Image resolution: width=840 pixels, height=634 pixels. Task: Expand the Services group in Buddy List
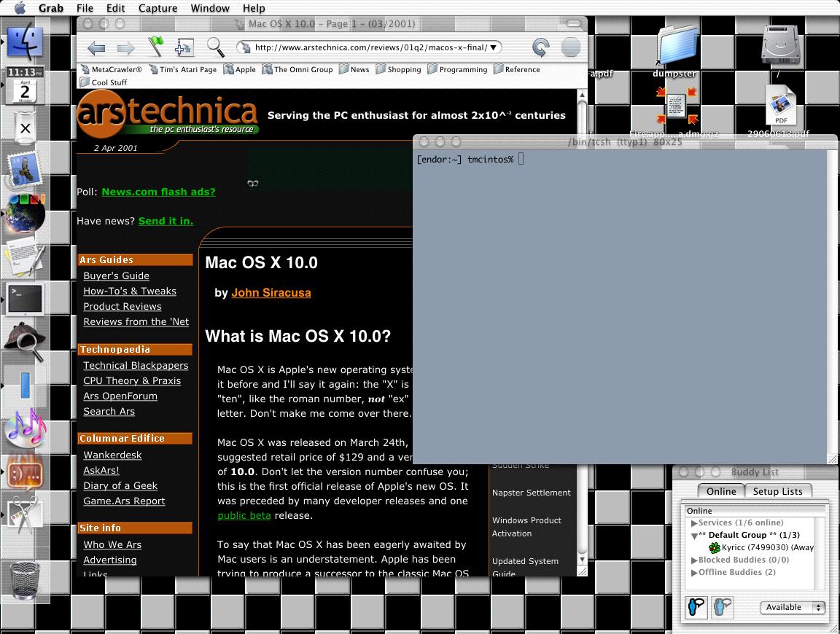694,523
